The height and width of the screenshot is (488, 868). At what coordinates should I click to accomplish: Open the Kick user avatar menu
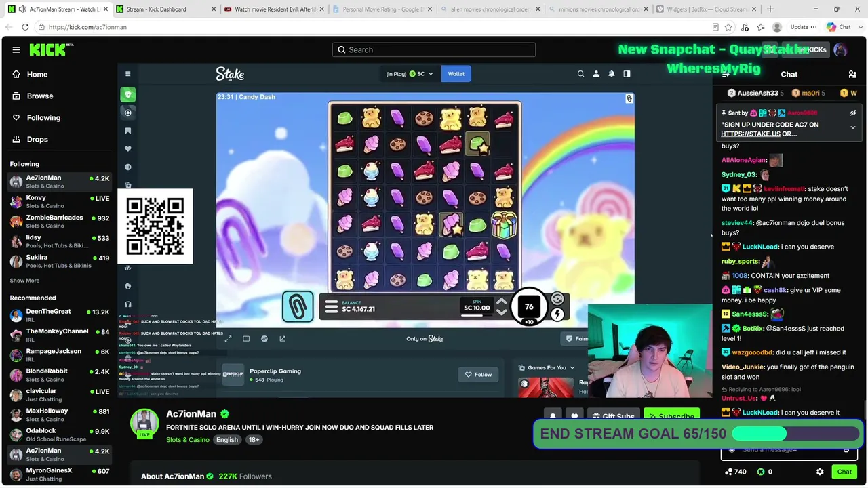(840, 49)
